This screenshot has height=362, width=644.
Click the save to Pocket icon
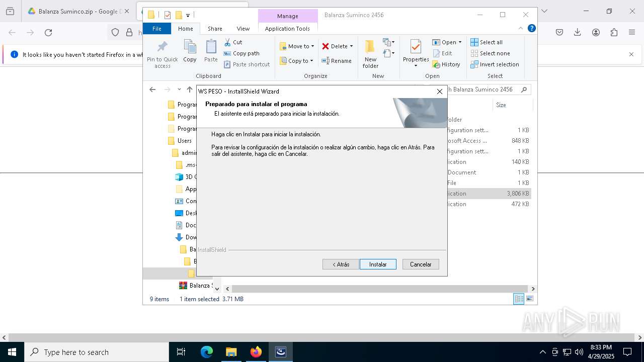point(559,33)
